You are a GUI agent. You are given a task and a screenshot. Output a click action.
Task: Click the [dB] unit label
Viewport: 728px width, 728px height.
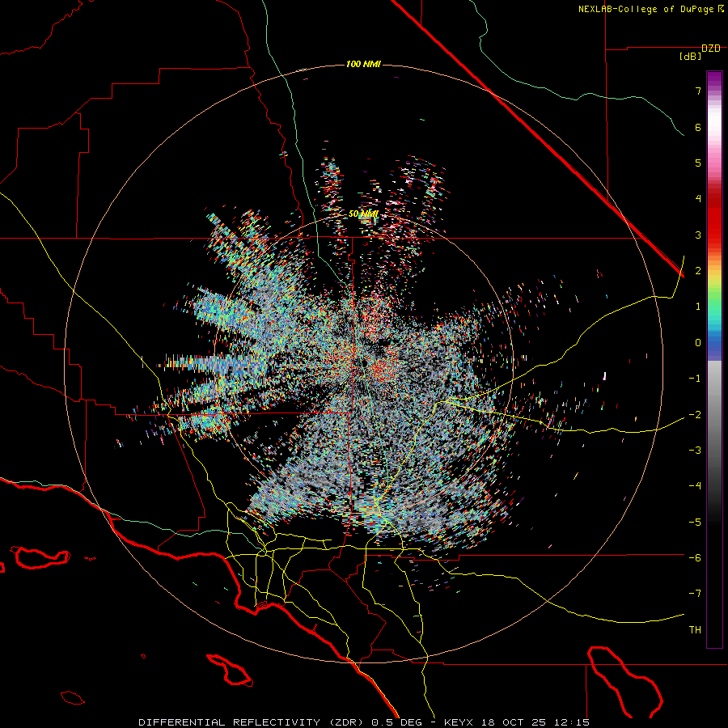(x=691, y=56)
